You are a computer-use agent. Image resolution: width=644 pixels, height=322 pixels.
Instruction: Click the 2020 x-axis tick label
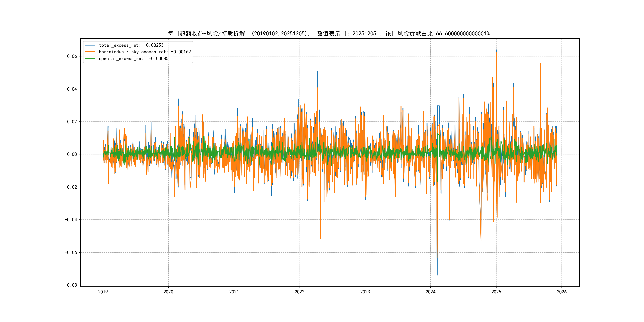pyautogui.click(x=168, y=292)
